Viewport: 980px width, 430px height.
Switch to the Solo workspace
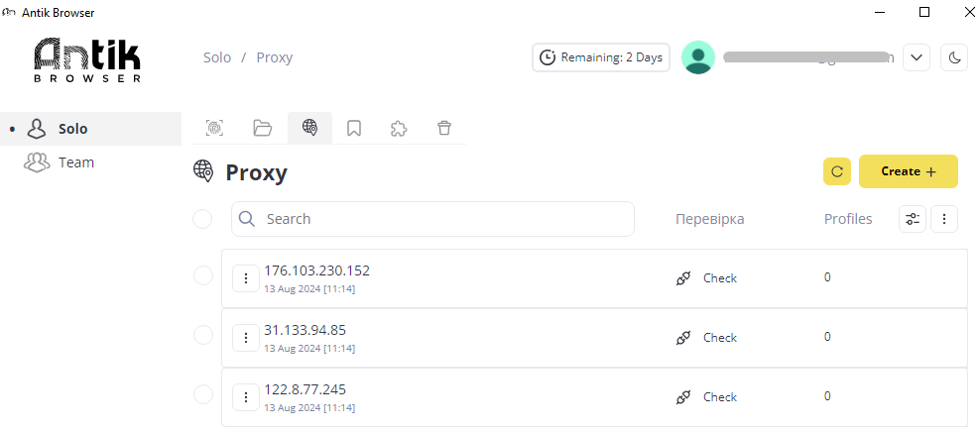[x=90, y=129]
